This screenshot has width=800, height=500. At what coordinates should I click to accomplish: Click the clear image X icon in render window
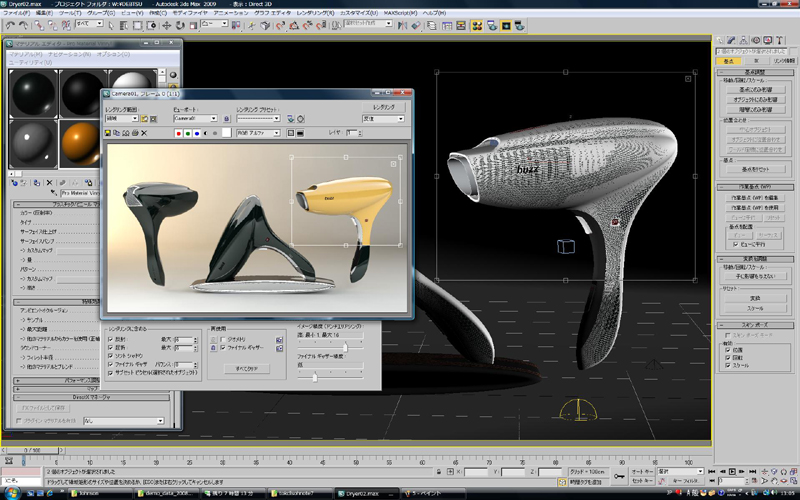(x=144, y=132)
